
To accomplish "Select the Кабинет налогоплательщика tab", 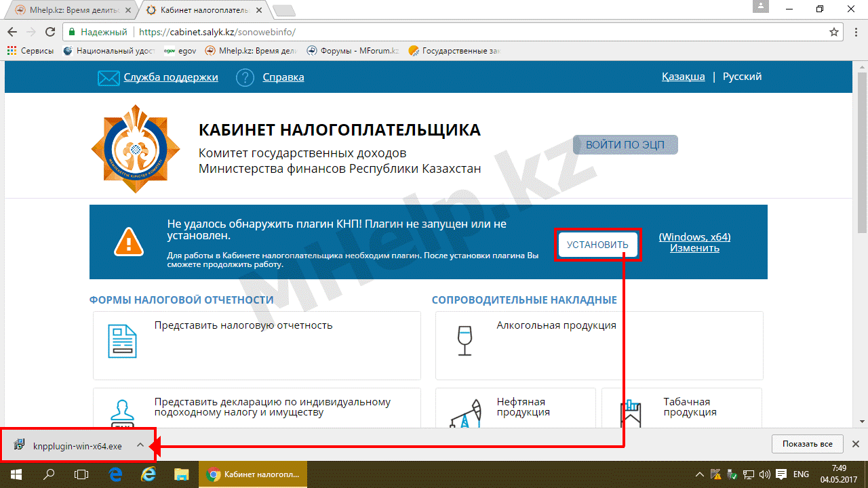I will point(202,10).
